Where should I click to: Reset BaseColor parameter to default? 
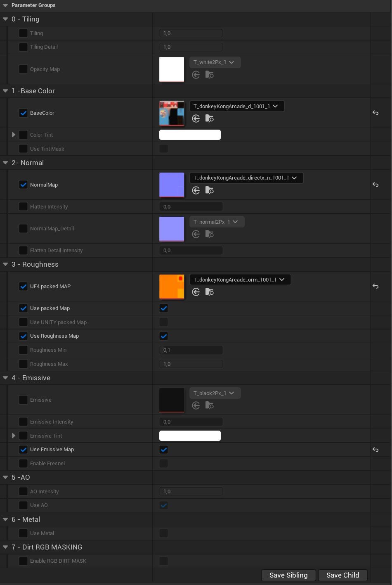pyautogui.click(x=375, y=113)
